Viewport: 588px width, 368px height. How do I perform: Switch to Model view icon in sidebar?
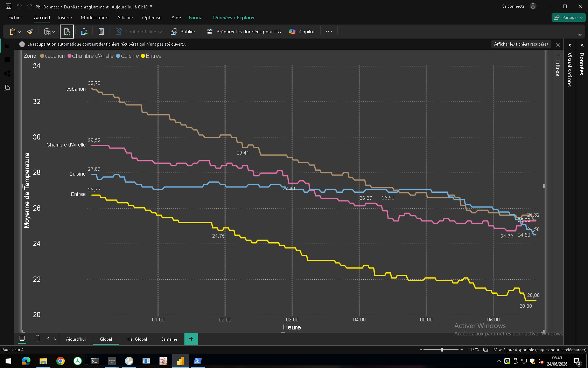(7, 74)
